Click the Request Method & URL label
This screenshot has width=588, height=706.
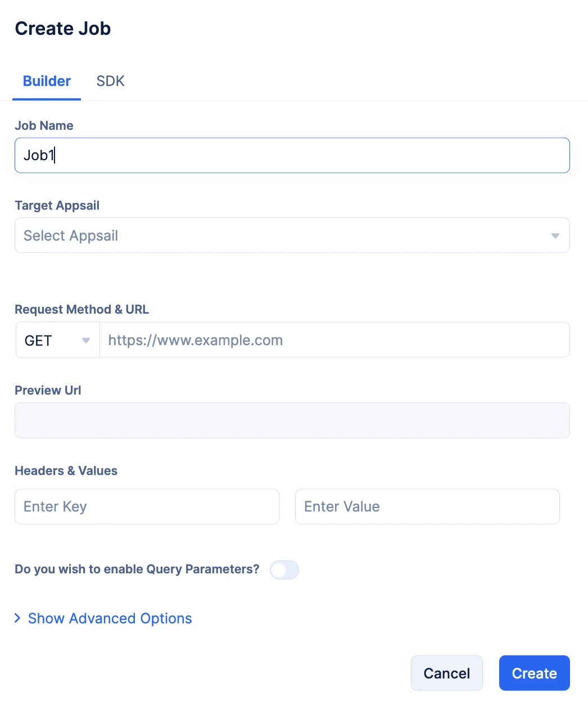(82, 309)
